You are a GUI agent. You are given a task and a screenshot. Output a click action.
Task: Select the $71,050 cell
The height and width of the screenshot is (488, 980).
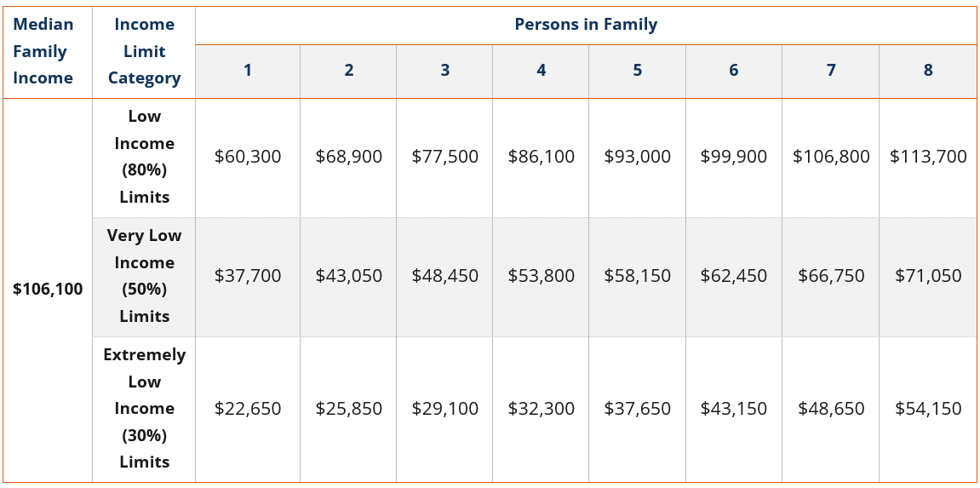pyautogui.click(x=928, y=276)
